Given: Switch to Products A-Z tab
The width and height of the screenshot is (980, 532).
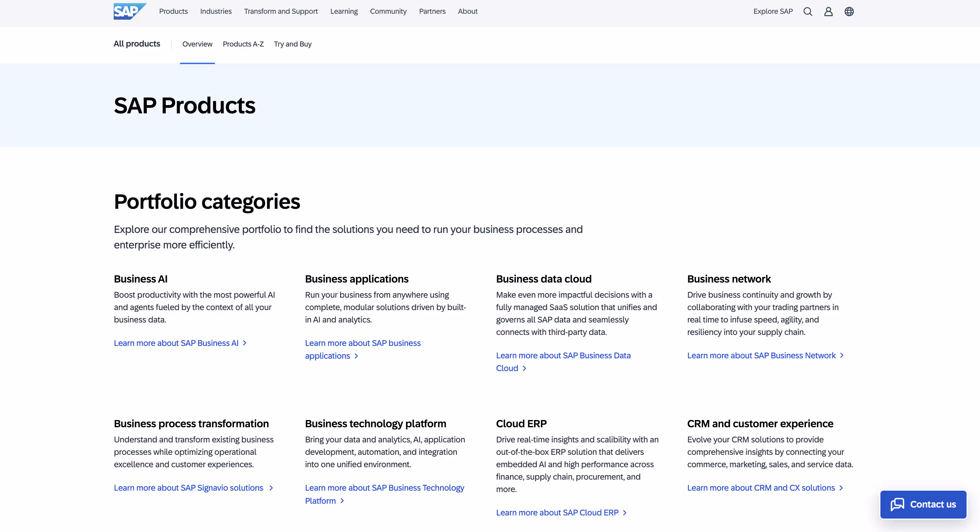Looking at the screenshot, I should (x=243, y=44).
